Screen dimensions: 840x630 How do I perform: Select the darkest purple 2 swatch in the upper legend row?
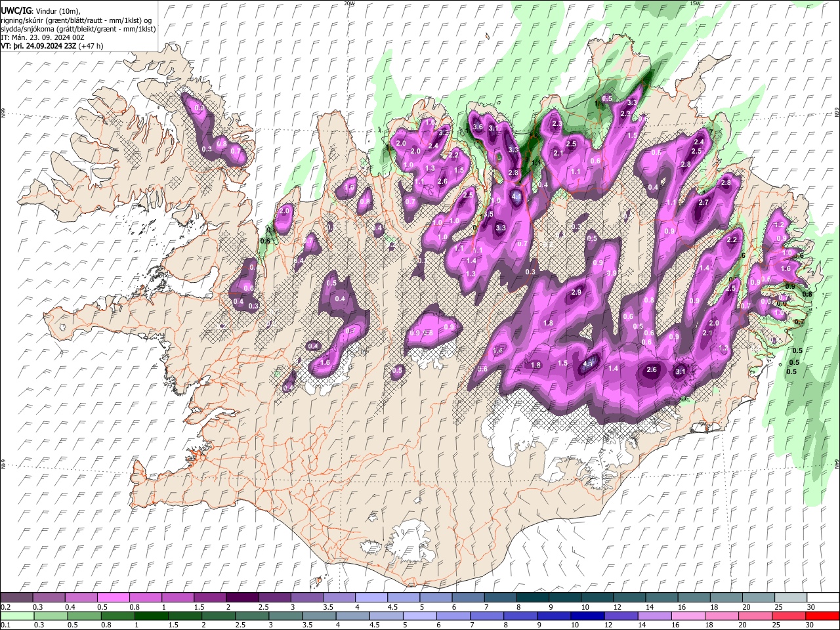pos(242,598)
